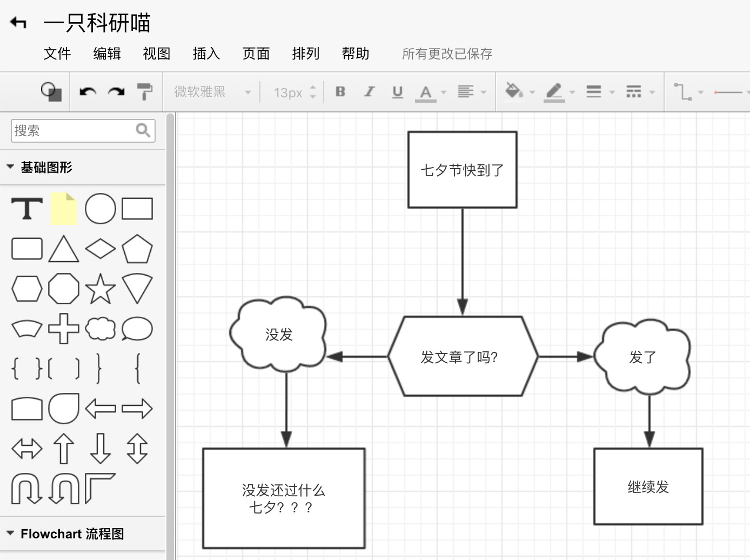
Task: Toggle italic formatting
Action: point(369,91)
